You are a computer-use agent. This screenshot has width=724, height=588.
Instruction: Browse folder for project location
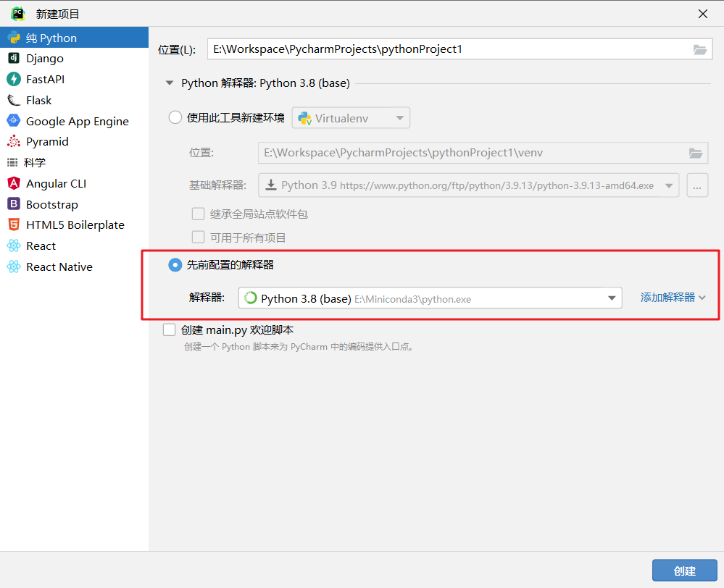tap(700, 49)
